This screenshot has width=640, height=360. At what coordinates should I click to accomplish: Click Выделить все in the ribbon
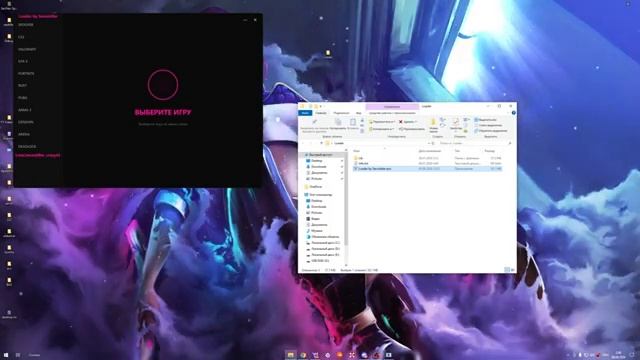coord(486,120)
